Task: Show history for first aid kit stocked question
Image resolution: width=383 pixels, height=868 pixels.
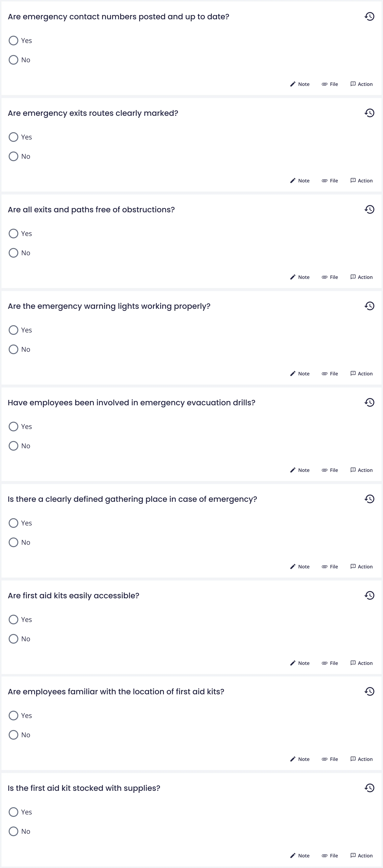Action: pyautogui.click(x=369, y=788)
